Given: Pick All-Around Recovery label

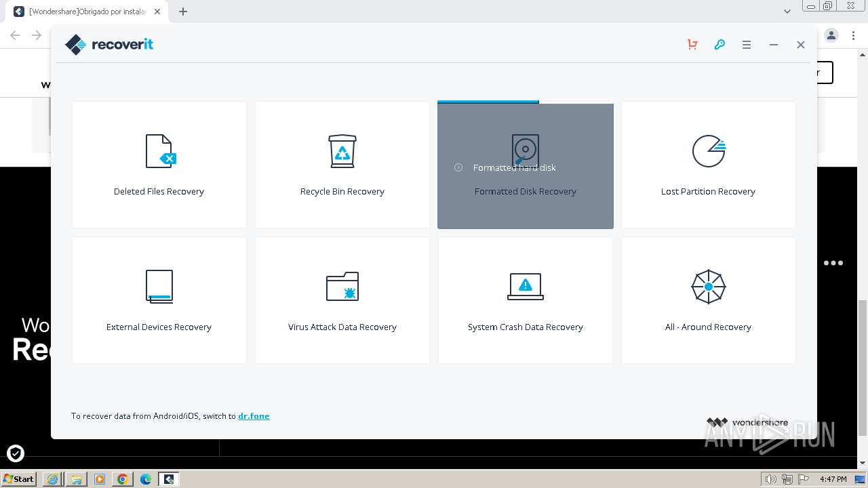Looking at the screenshot, I should pyautogui.click(x=708, y=327).
